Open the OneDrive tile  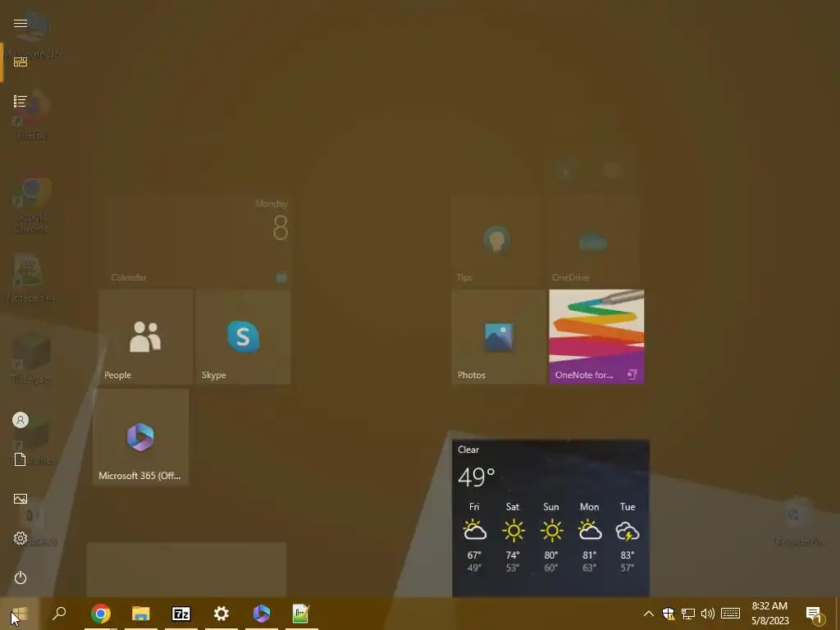click(593, 240)
